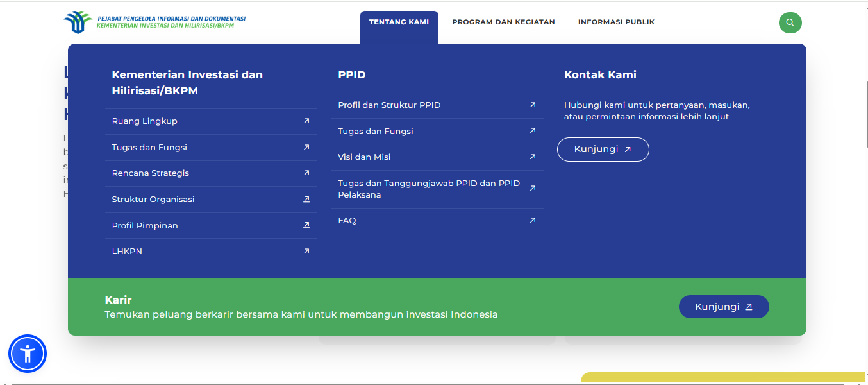Open the blue accessibility widget
This screenshot has width=868, height=385.
pos(28,353)
